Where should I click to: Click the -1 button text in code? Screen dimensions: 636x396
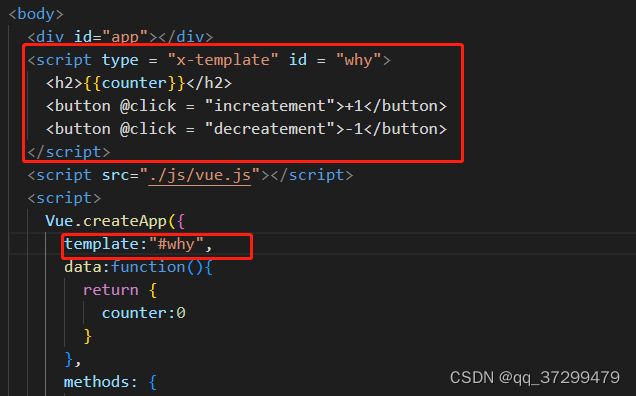tap(354, 129)
